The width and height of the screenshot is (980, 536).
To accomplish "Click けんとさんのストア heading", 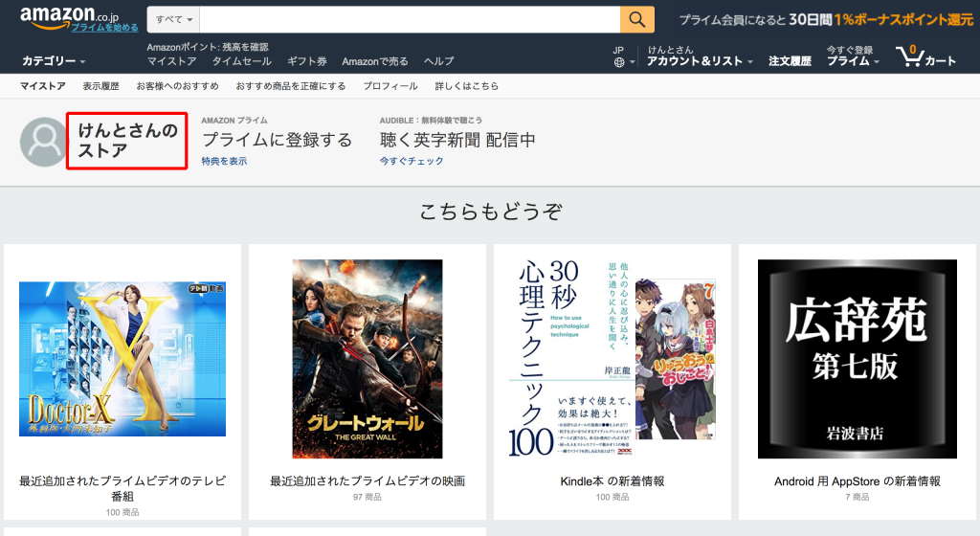I will 127,141.
